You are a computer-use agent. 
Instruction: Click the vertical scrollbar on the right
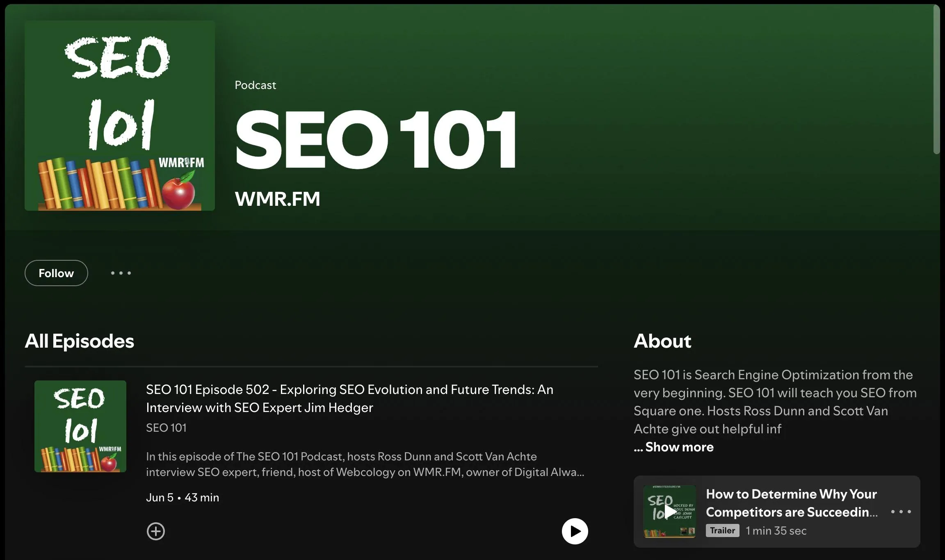[x=936, y=80]
